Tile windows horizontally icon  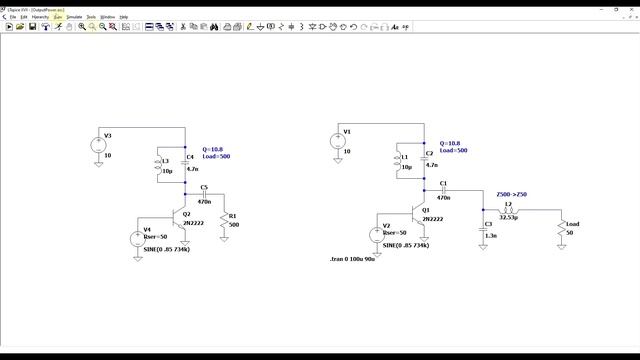click(x=149, y=27)
